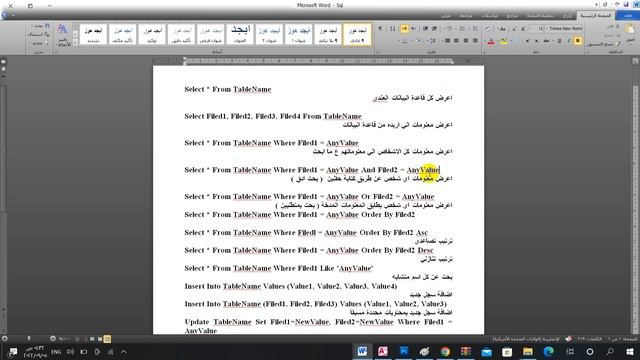The image size is (640, 360).
Task: Click the zoom in plus button
Action: (4, 338)
